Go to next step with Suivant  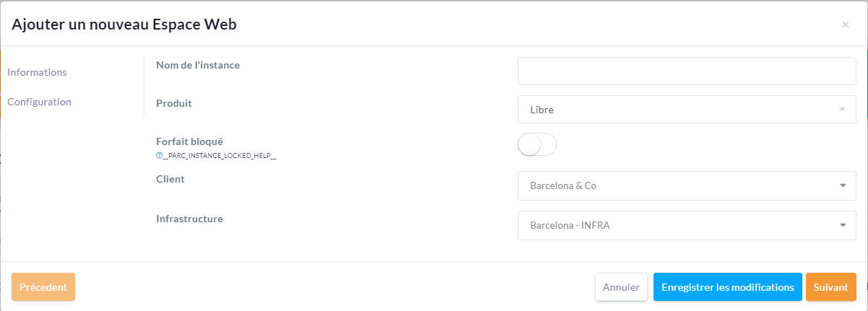pos(830,287)
